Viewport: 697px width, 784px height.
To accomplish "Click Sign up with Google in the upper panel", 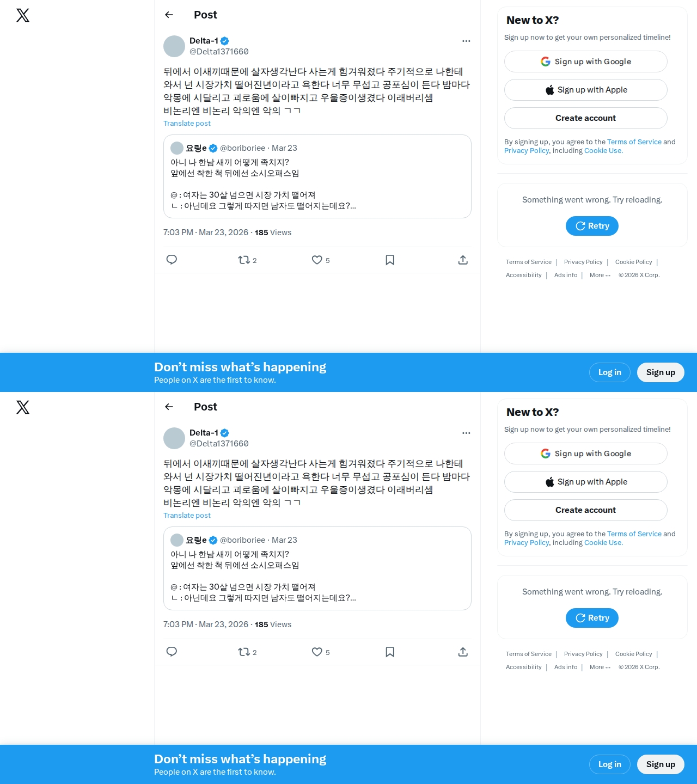I will point(586,62).
